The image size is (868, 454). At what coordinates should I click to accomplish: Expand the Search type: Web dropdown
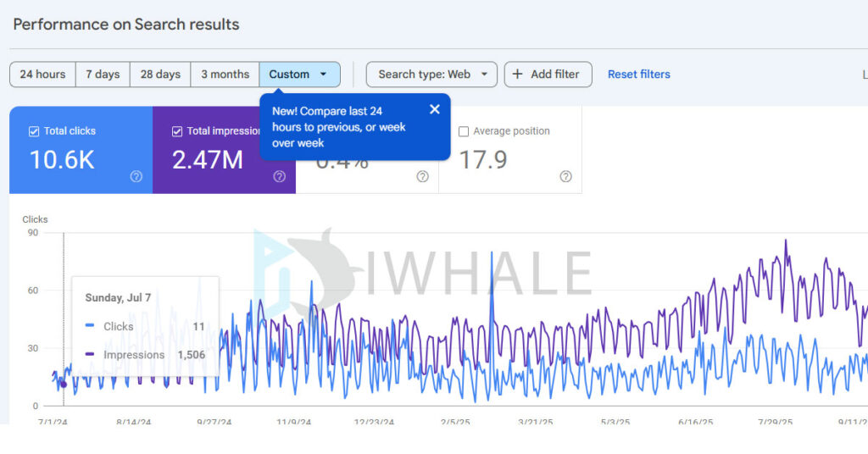tap(431, 75)
